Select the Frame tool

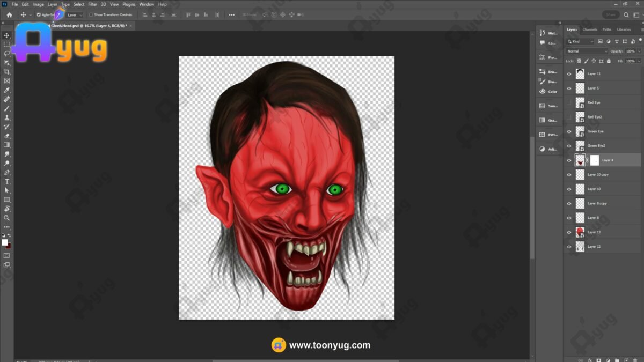[x=7, y=81]
